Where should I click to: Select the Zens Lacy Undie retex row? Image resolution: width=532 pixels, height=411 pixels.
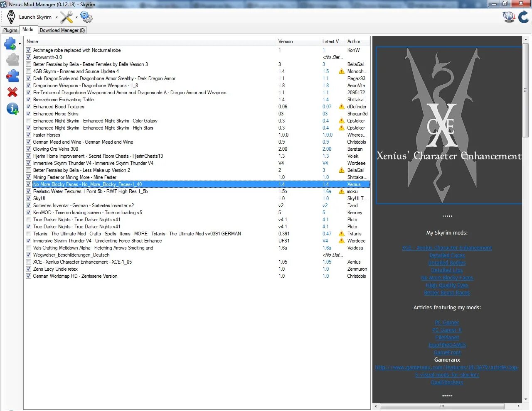tap(197, 269)
